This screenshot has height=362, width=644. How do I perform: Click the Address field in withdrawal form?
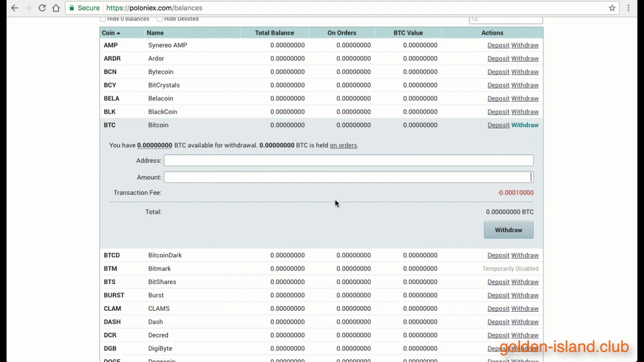pos(348,160)
